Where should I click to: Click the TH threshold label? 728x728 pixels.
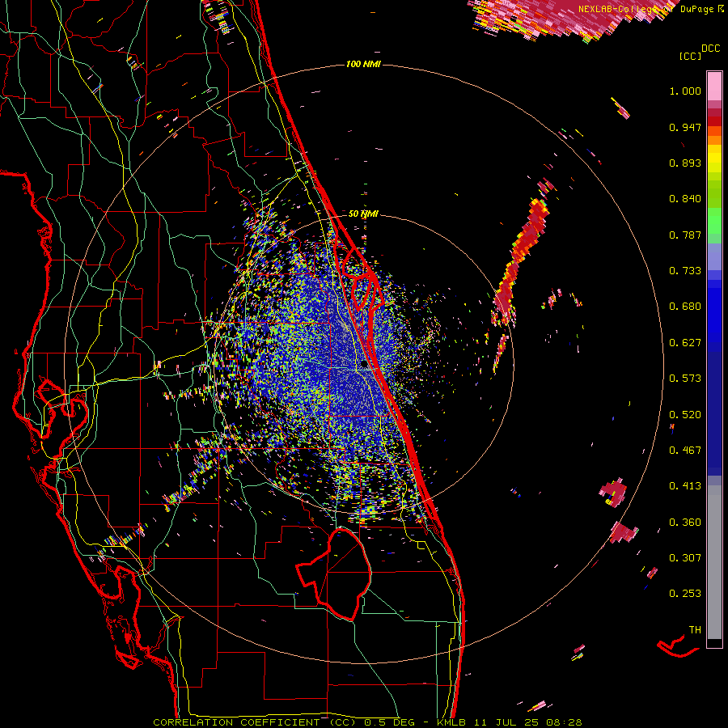695,630
